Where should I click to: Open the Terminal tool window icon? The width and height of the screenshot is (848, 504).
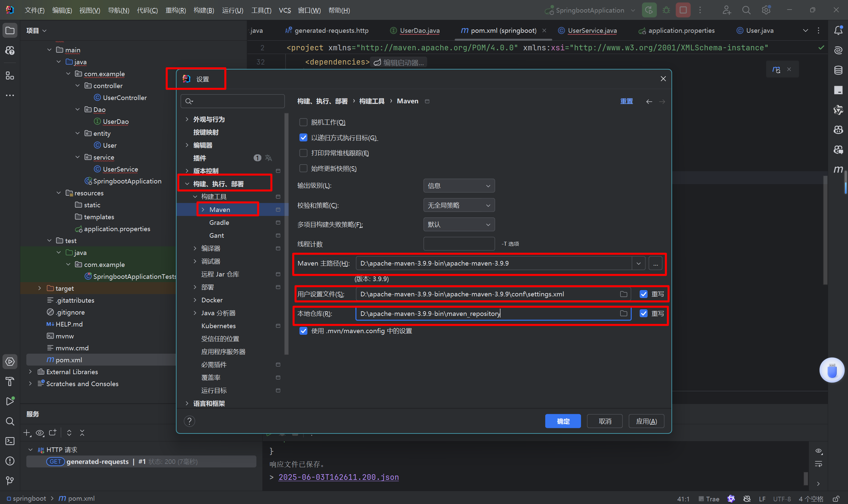(x=10, y=441)
